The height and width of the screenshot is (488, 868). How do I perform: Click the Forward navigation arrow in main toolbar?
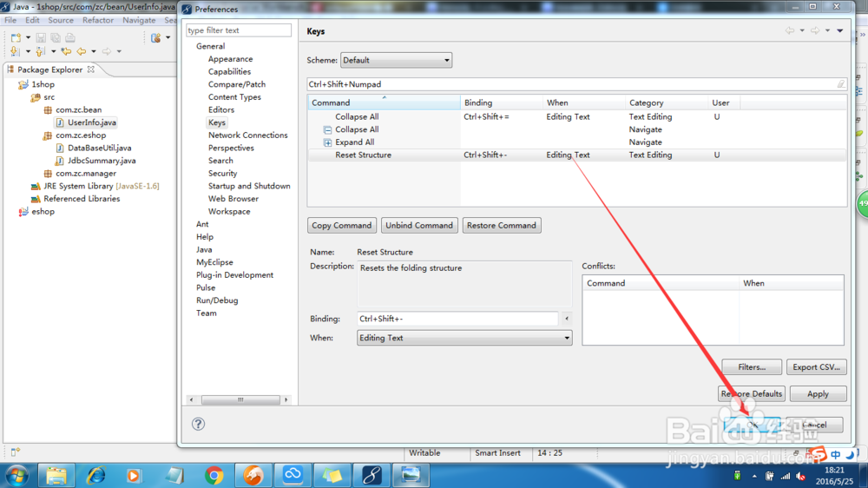[x=106, y=51]
